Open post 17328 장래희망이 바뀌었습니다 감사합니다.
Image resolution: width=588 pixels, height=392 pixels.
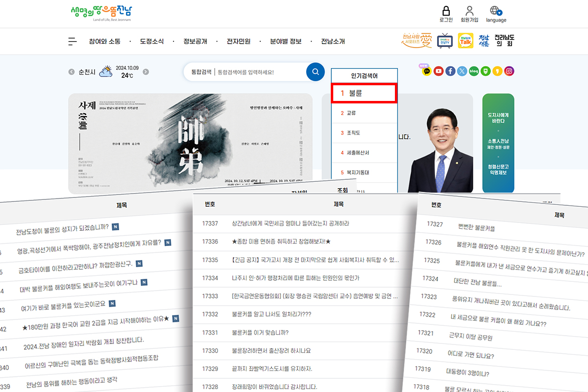point(274,387)
